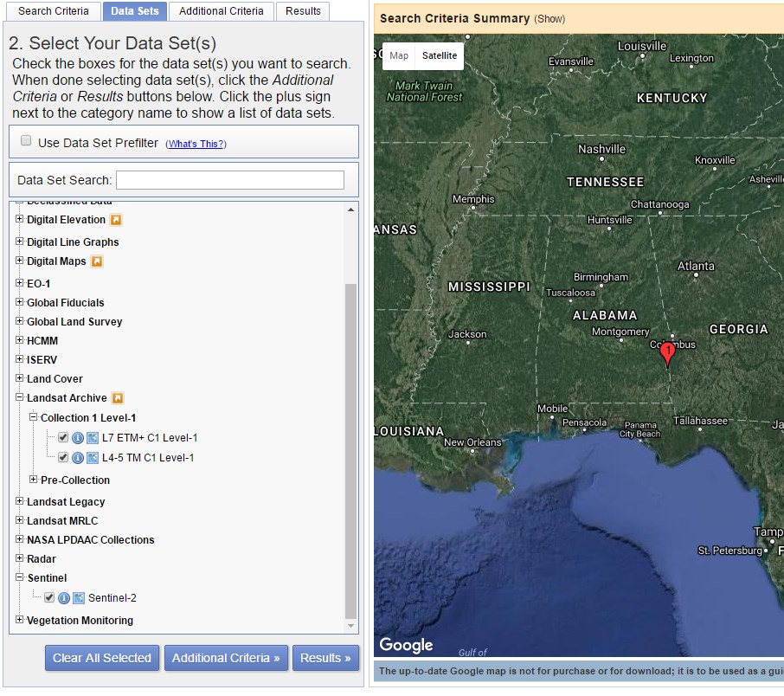
Task: Select L4-5 TM C1 Level-1 label
Action: pos(148,458)
